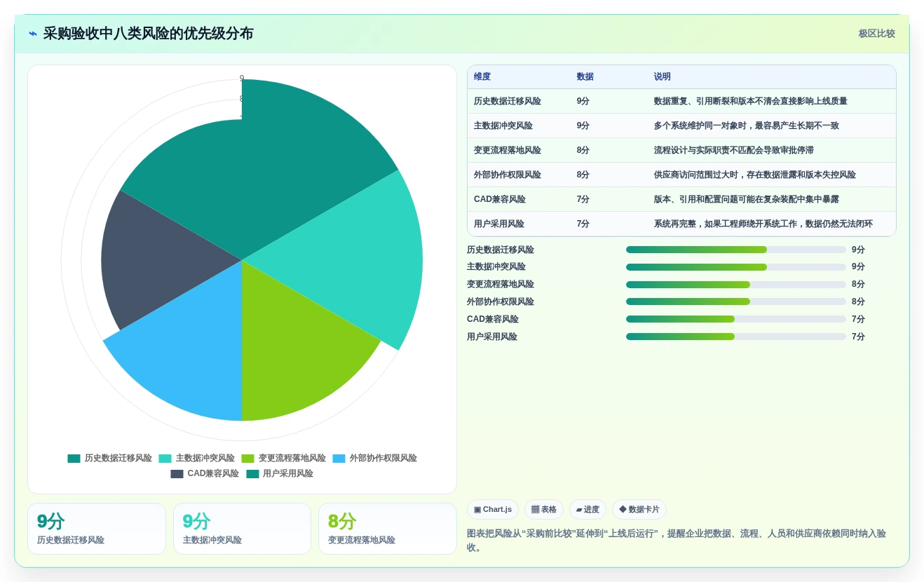This screenshot has height=582, width=924.
Task: Click the 变更流程落地风险 progress bar
Action: (x=735, y=285)
